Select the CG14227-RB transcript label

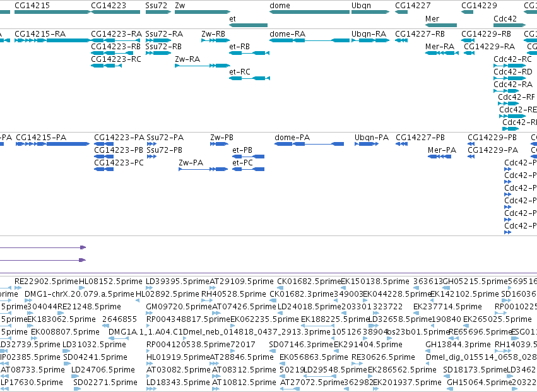420,34
